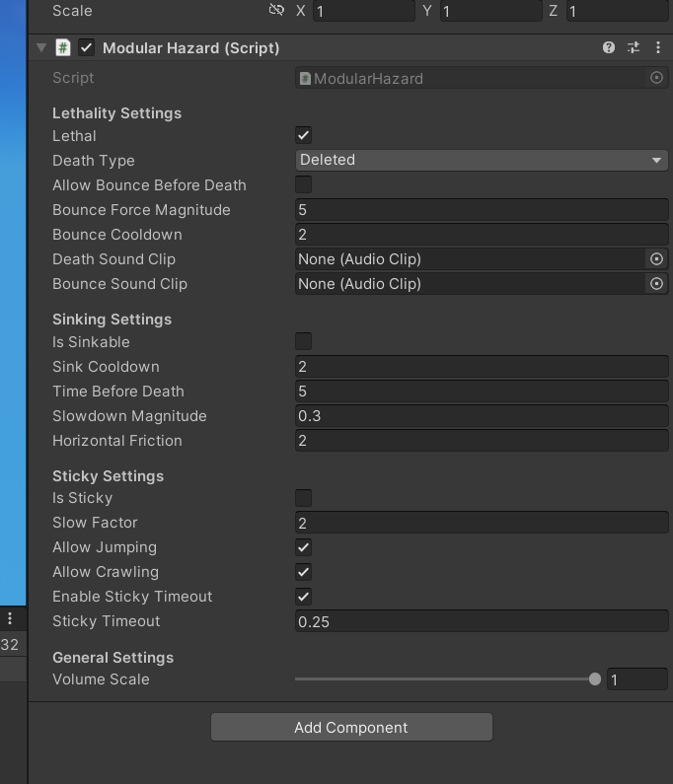
Task: Click the Lethality Settings heading
Action: pos(116,113)
